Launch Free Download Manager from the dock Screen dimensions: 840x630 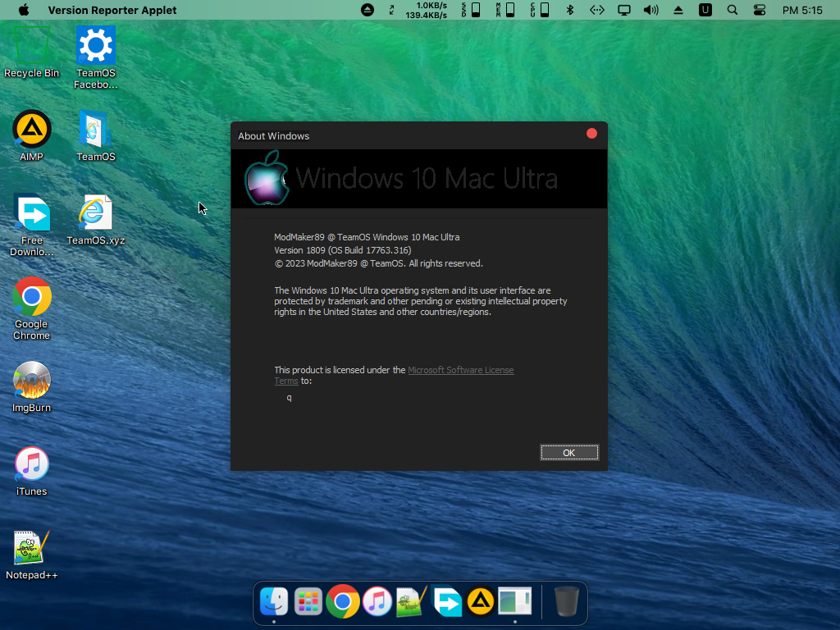coord(446,601)
